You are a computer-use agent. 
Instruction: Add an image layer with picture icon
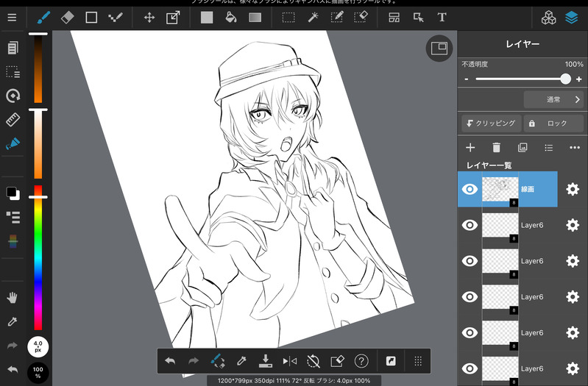coord(523,148)
